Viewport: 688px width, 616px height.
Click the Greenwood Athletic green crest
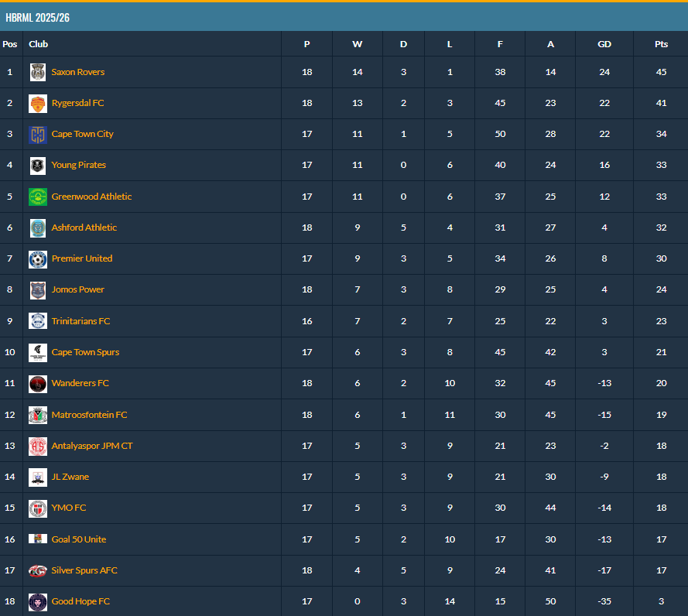[x=37, y=197]
